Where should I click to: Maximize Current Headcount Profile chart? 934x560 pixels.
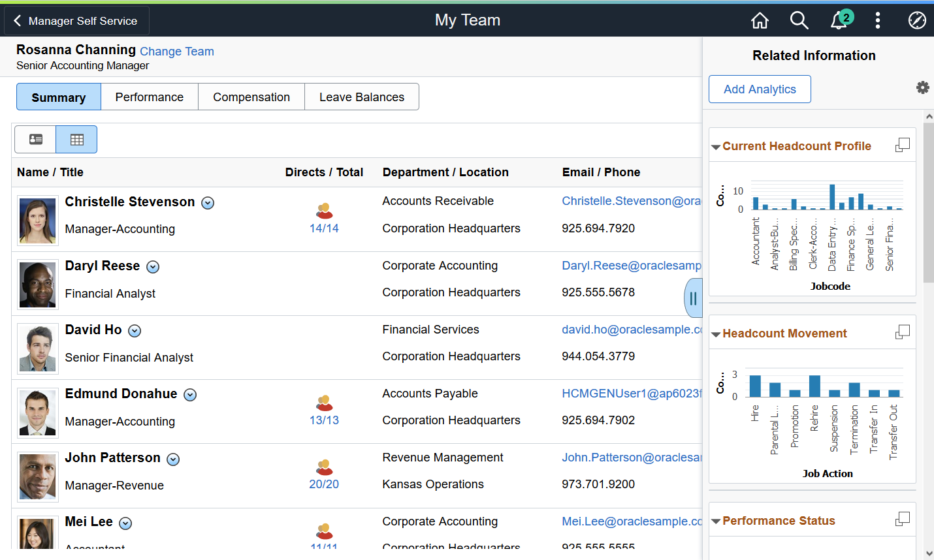[902, 145]
